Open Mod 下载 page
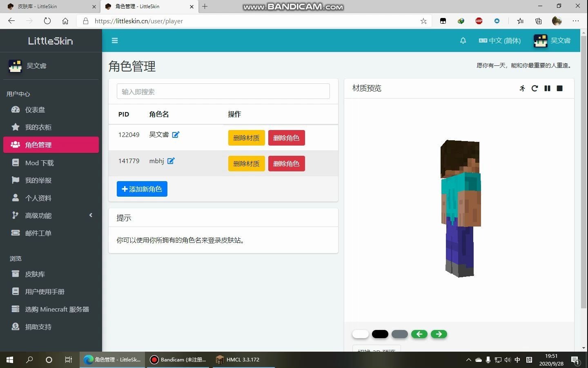588x368 pixels. [x=51, y=163]
